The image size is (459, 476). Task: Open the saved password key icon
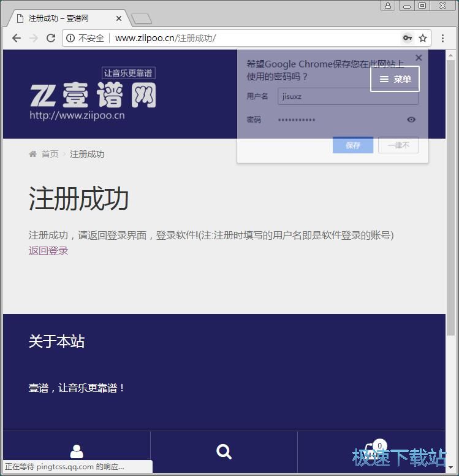(407, 38)
